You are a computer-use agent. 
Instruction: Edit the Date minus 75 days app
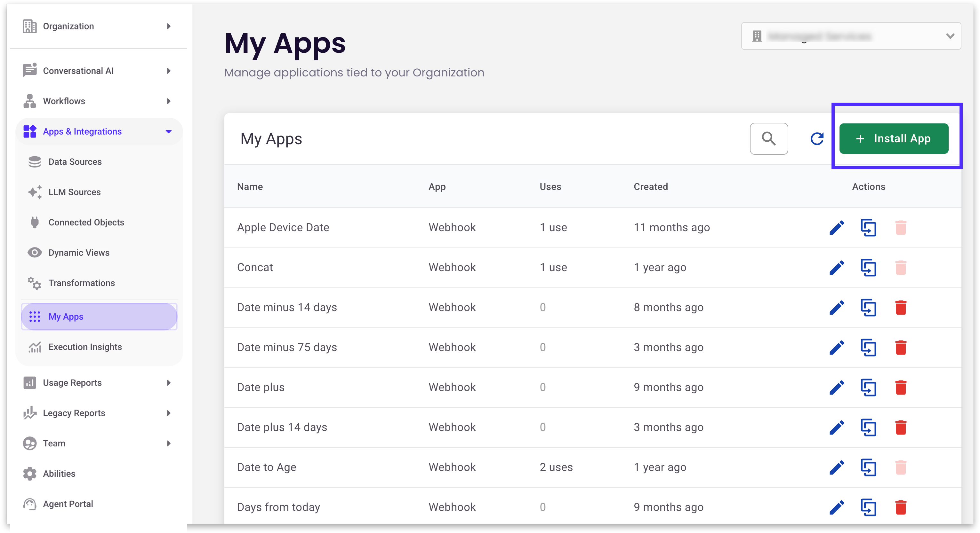point(837,348)
